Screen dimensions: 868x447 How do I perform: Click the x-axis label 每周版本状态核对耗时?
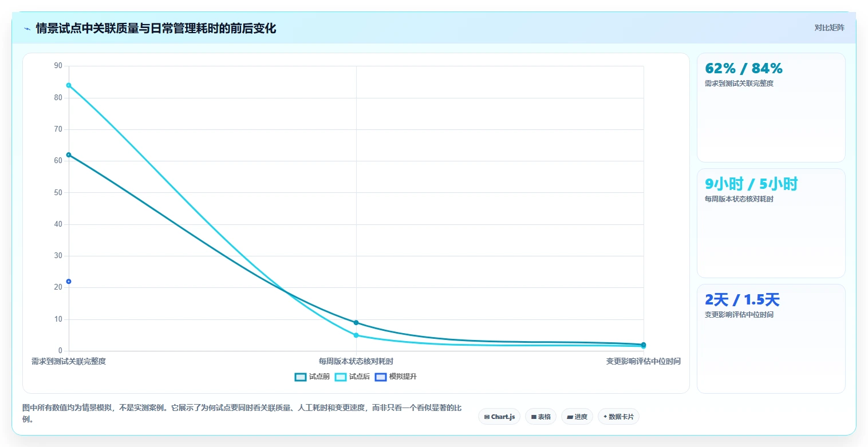click(356, 361)
